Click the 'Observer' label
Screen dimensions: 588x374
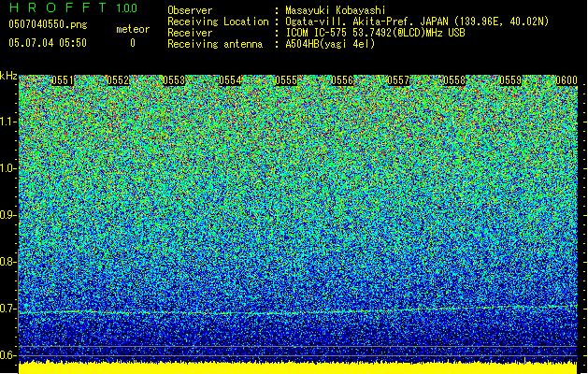point(190,10)
